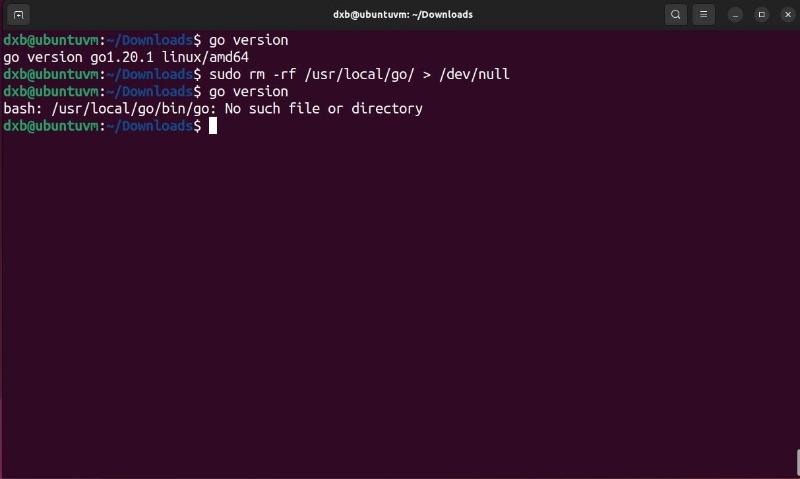Click the white cursor block at prompt

[x=213, y=125]
